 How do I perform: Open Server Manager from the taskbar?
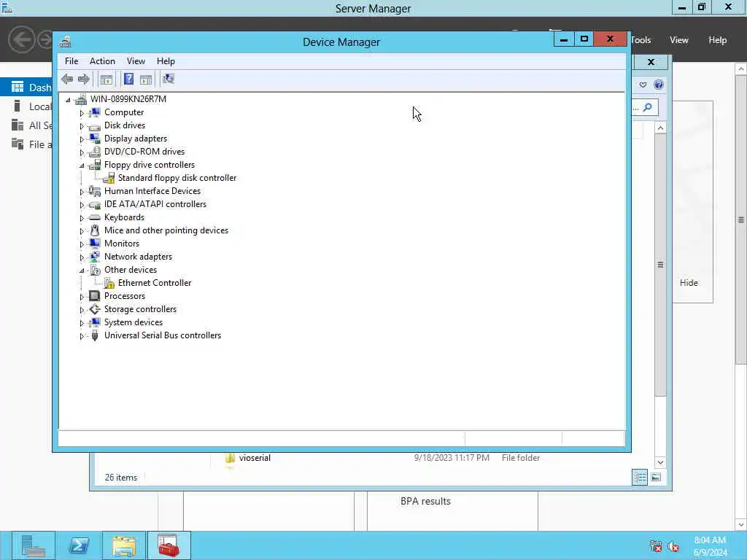pos(34,545)
